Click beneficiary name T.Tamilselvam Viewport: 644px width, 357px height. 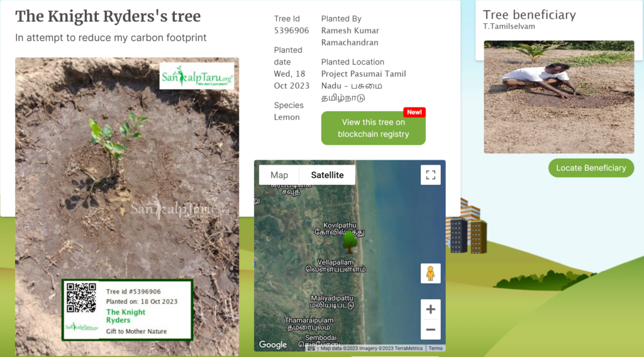pyautogui.click(x=509, y=26)
